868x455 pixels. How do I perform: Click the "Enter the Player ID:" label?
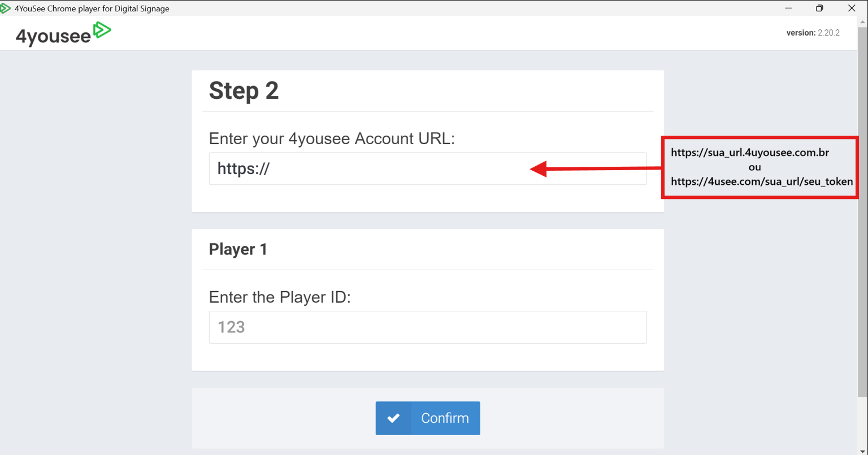(x=280, y=297)
